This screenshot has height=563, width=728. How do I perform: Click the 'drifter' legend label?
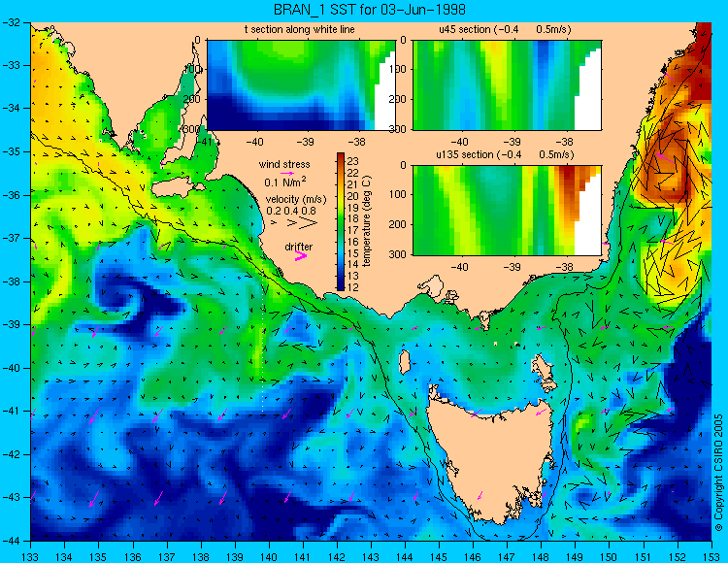tap(299, 247)
